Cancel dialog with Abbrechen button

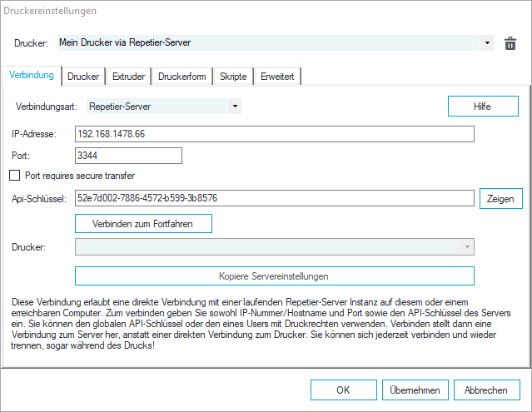click(x=486, y=390)
